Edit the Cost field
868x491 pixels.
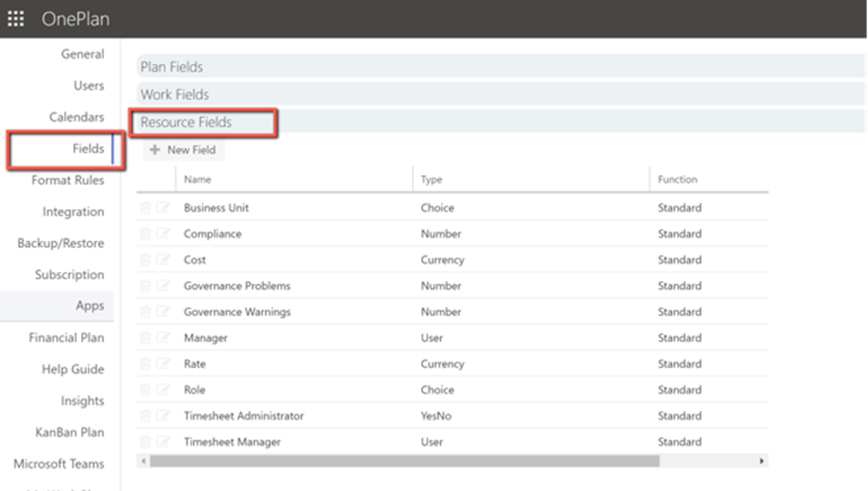(163, 260)
